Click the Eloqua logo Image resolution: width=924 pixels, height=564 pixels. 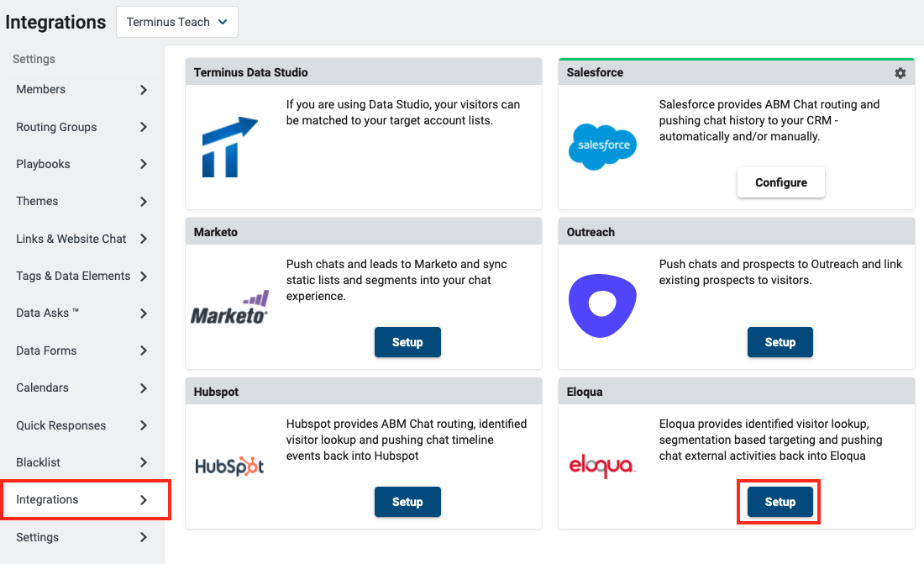point(601,466)
